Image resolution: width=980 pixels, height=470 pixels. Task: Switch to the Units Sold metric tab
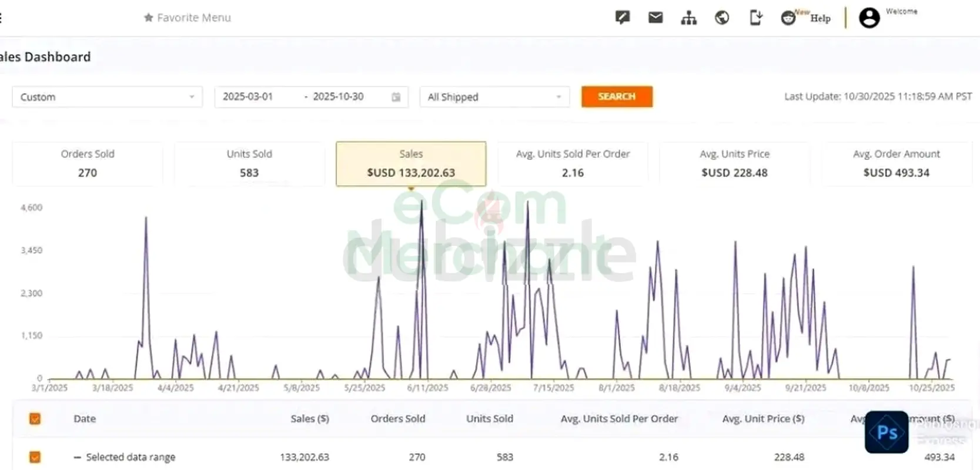point(249,164)
